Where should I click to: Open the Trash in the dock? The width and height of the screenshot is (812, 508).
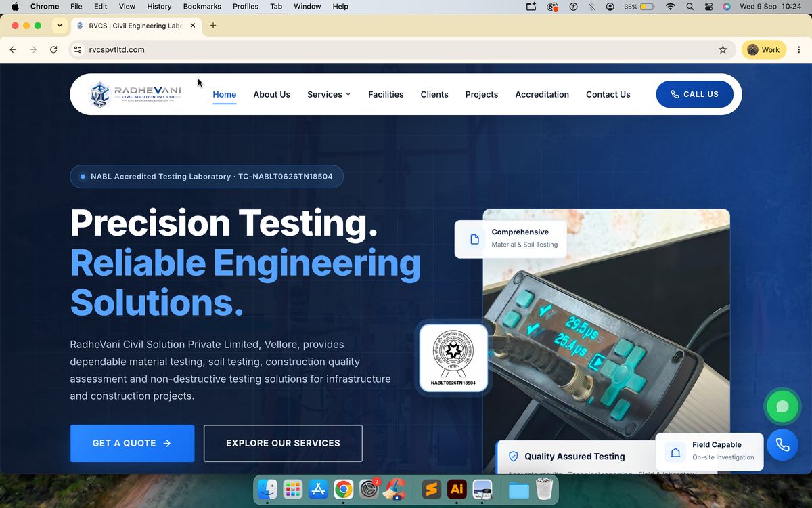click(x=545, y=489)
